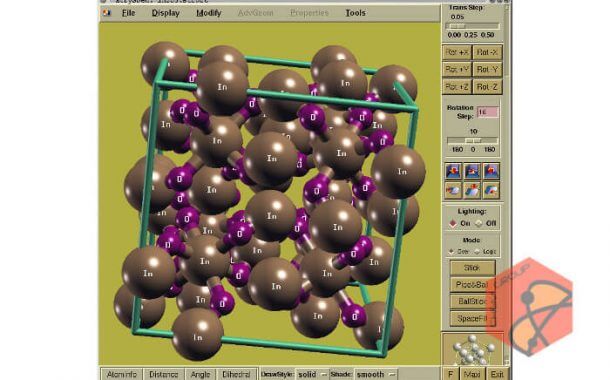The width and height of the screenshot is (610, 380).
Task: Turn Lighting On radio button
Action: tap(453, 224)
